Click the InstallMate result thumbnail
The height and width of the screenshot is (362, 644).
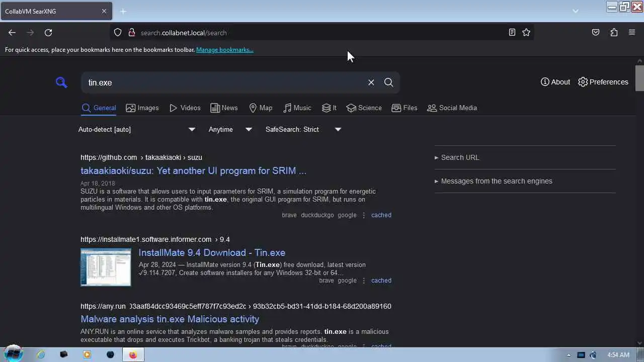point(106,267)
